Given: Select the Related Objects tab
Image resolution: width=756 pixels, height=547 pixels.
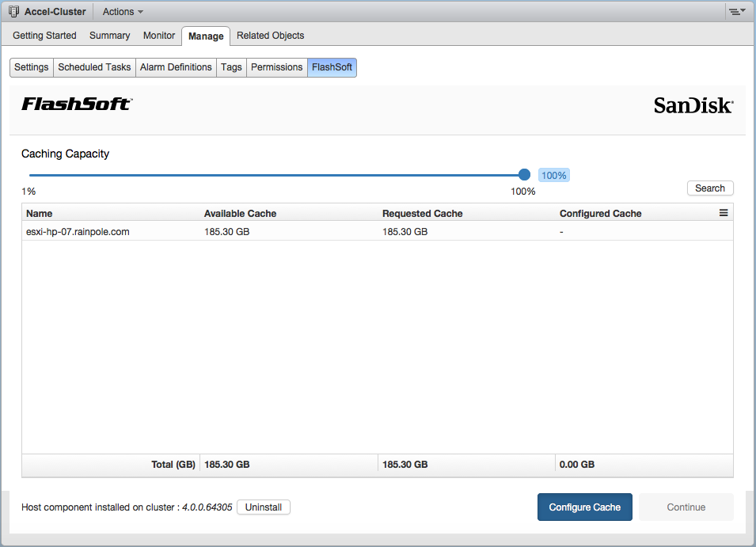Looking at the screenshot, I should pyautogui.click(x=270, y=36).
